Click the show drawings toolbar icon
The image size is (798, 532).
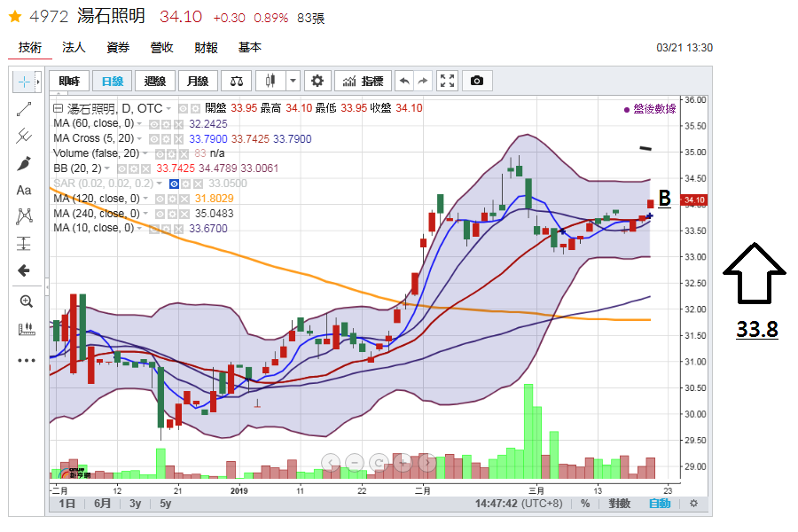(26, 329)
